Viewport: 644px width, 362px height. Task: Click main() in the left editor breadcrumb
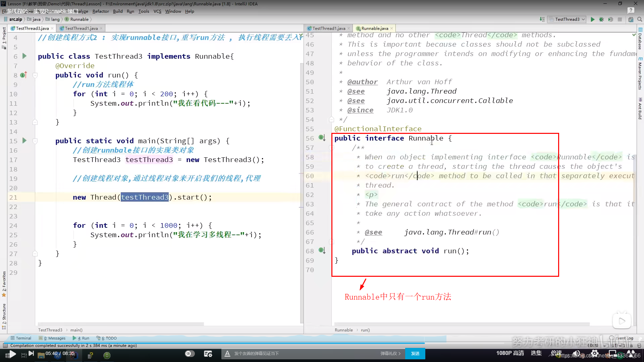[76, 330]
